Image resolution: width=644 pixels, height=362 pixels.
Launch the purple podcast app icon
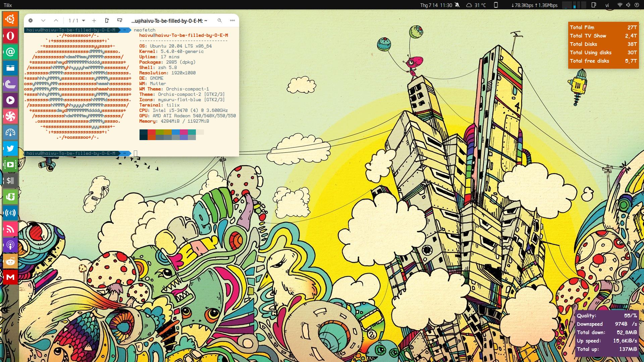pyautogui.click(x=10, y=245)
